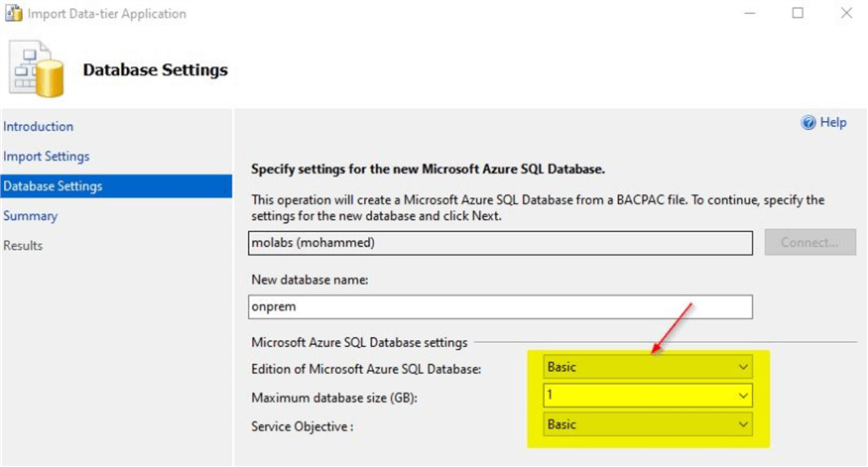This screenshot has height=467, width=868.
Task: Open the Service Objective dropdown
Action: [648, 424]
